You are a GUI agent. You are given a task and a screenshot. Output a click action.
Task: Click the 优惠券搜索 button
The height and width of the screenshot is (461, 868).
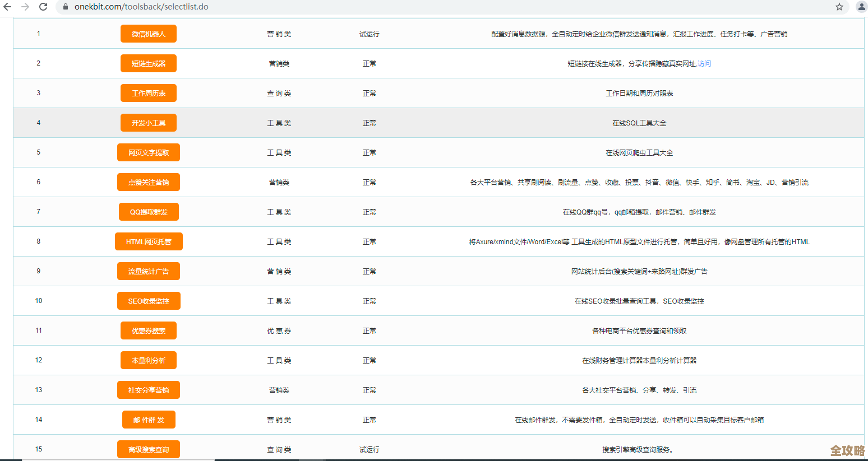pyautogui.click(x=148, y=330)
